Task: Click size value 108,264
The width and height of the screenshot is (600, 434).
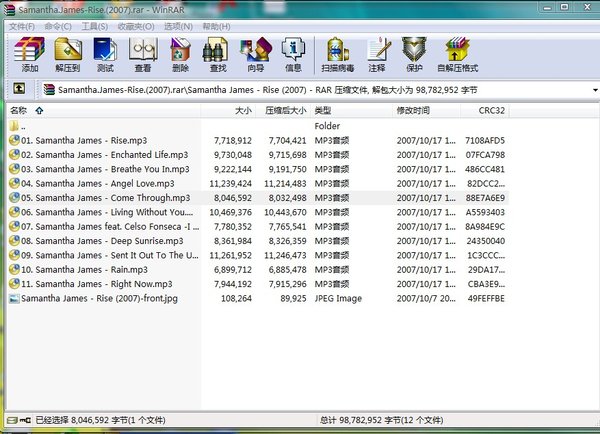Action: point(236,299)
